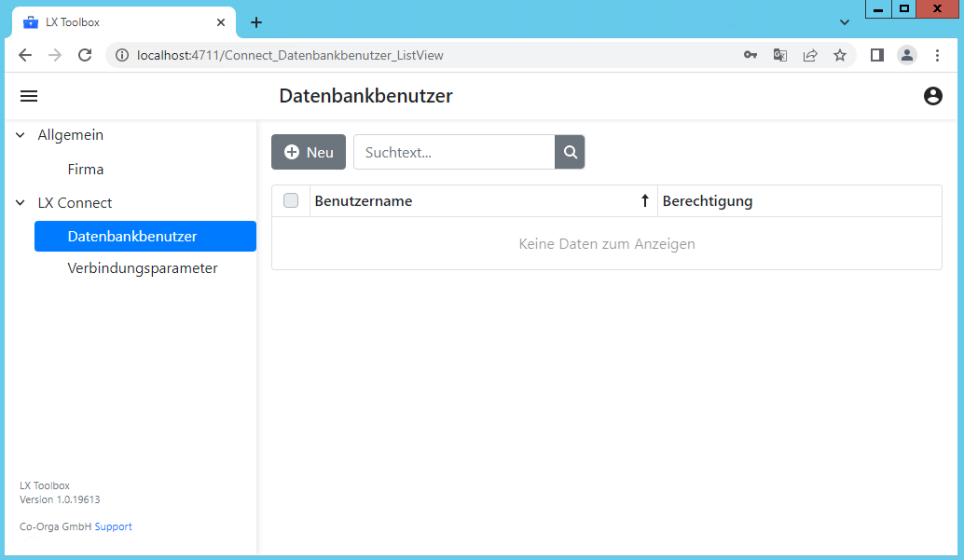Screen dimensions: 964x560
Task: Toggle the browser side panel icon
Action: click(876, 55)
